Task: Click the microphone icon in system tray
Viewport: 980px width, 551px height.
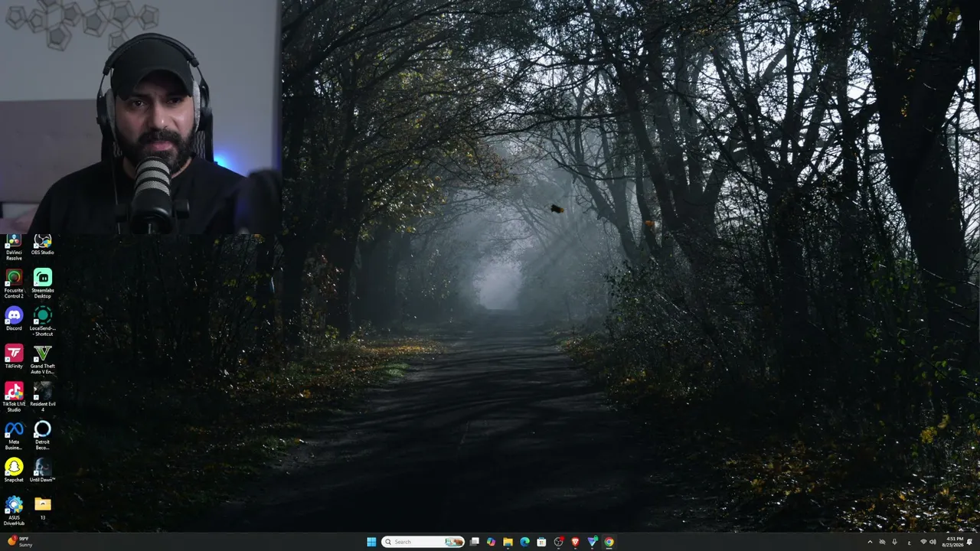Action: pos(894,542)
